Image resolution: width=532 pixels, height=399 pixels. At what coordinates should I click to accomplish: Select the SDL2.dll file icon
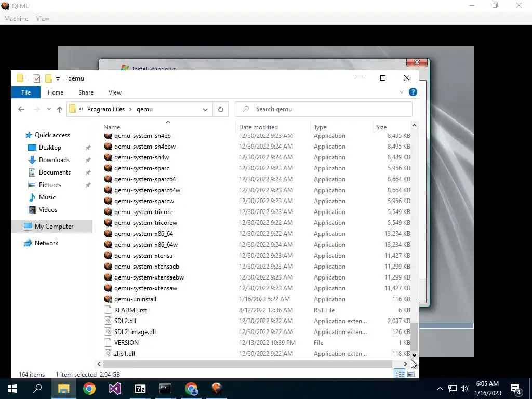pyautogui.click(x=108, y=321)
